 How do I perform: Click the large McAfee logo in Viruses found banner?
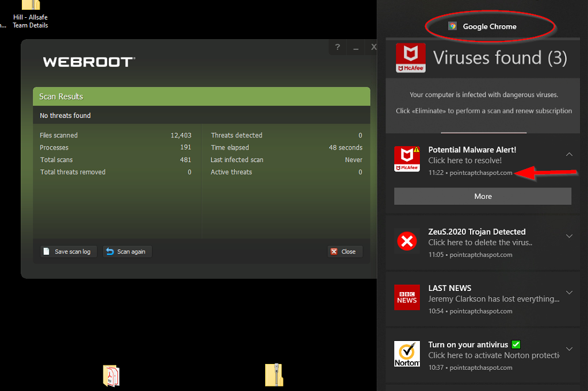click(411, 57)
